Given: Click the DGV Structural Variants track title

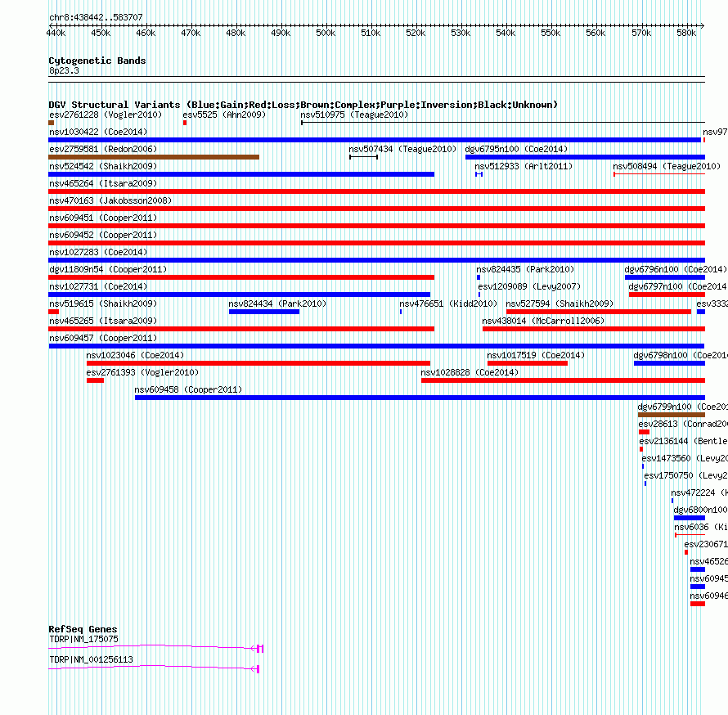Looking at the screenshot, I should 303,105.
